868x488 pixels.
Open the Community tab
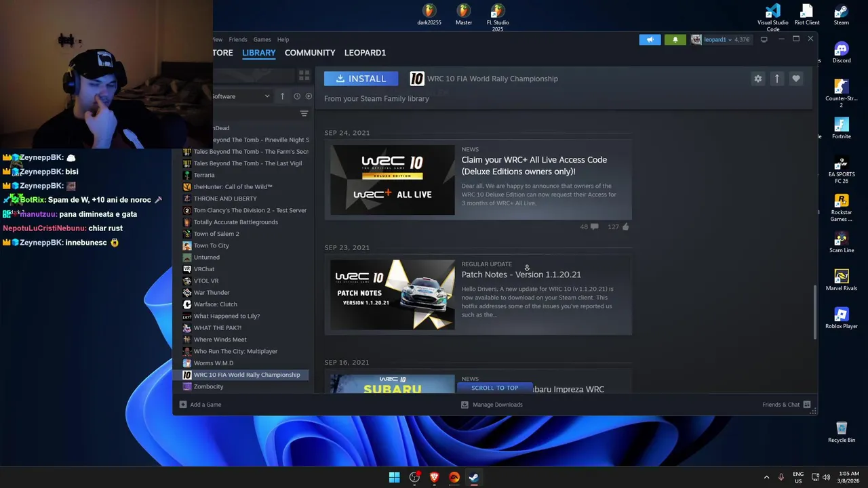click(x=310, y=53)
